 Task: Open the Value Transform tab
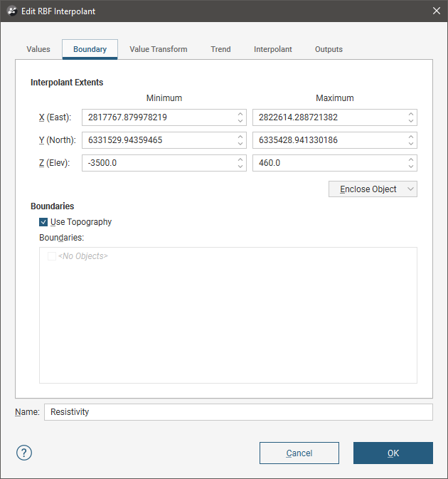(x=158, y=50)
